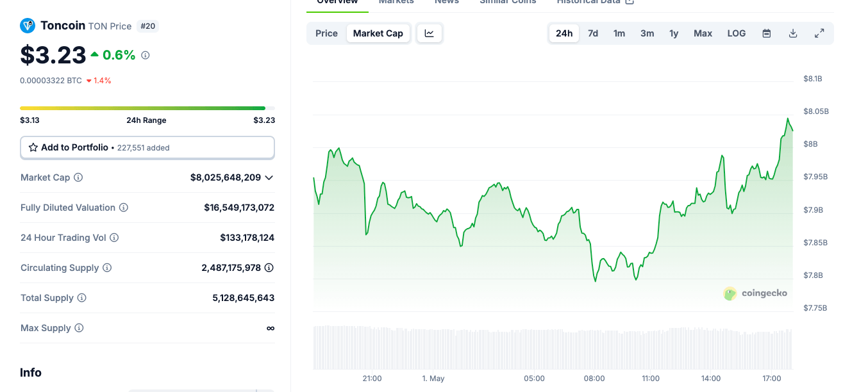This screenshot has height=392, width=868.
Task: Download the chart data via download icon
Action: pos(793,33)
